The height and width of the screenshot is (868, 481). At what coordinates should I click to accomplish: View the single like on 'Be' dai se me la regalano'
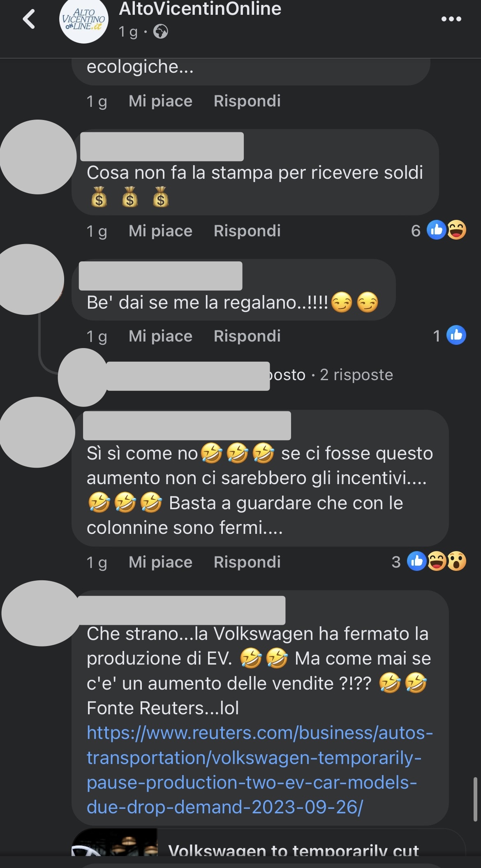click(449, 335)
